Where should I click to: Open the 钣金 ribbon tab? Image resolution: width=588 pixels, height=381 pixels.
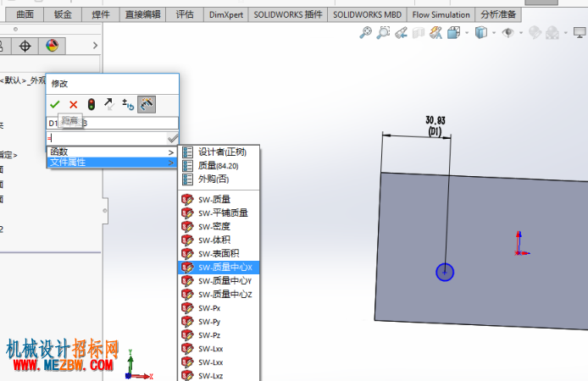pos(63,14)
